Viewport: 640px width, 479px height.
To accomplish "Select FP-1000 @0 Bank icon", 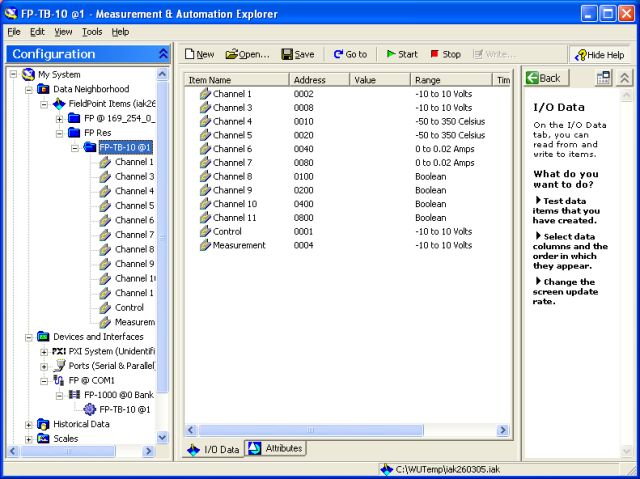I will (x=74, y=395).
